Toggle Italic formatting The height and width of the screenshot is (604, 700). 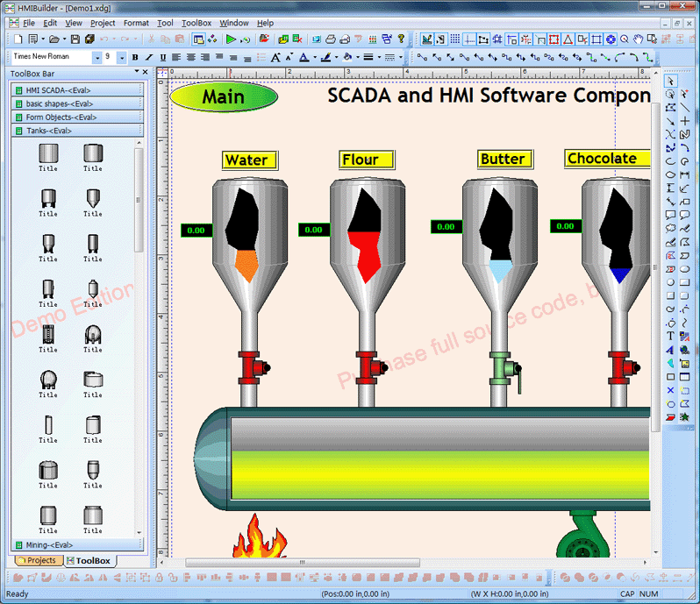point(149,57)
